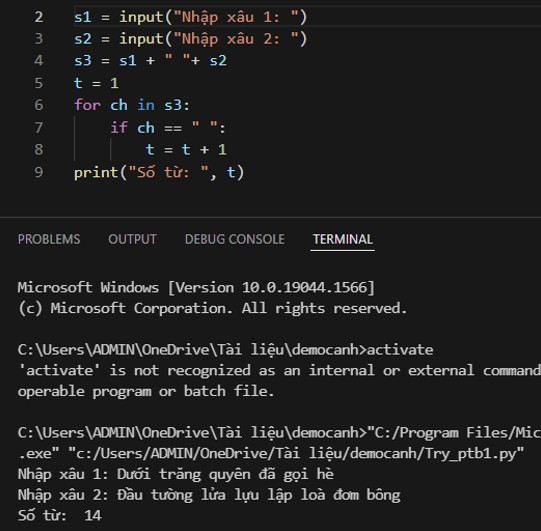Place cursor in the 'Nhập xâu 2: ' string on line 3

[235, 39]
